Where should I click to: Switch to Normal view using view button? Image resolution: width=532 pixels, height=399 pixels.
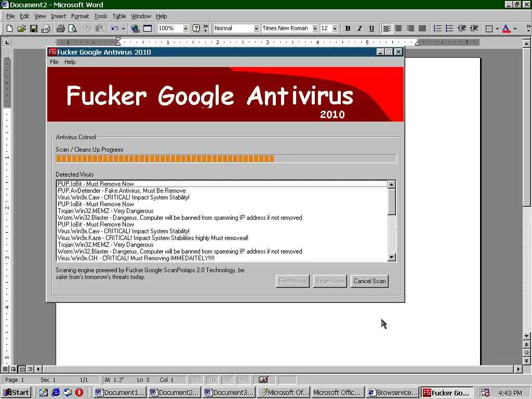point(5,369)
